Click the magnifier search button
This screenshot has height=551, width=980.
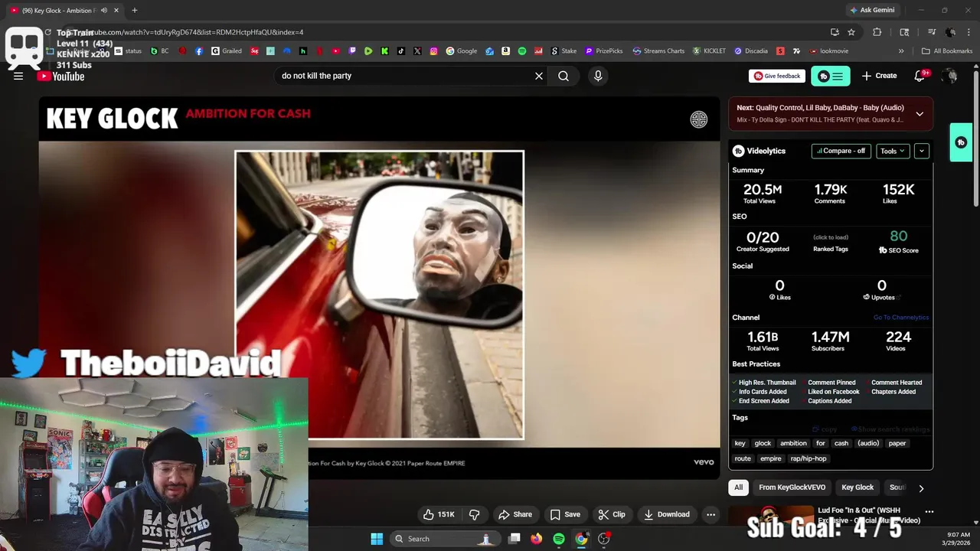563,76
